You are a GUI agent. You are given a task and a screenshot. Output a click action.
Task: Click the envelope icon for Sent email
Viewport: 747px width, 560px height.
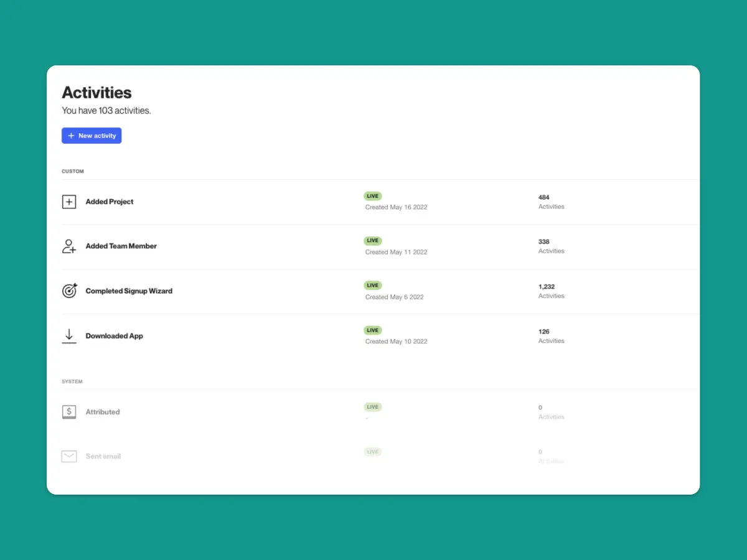[x=69, y=457]
